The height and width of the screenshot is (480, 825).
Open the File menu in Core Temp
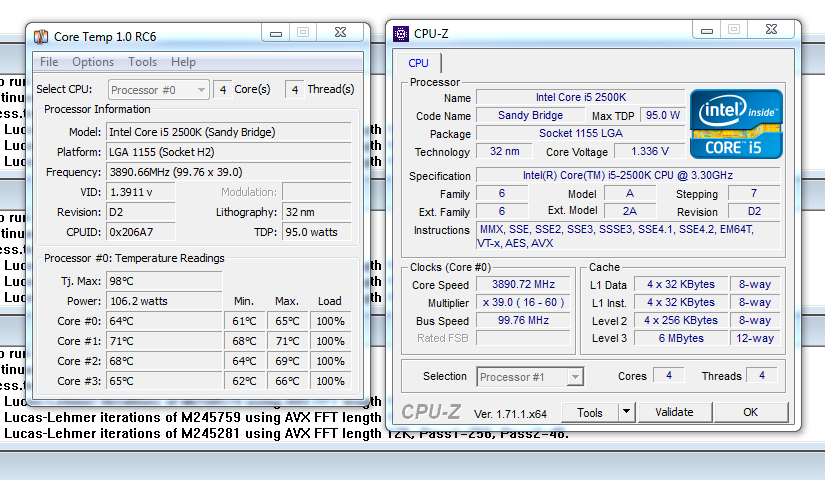click(49, 62)
